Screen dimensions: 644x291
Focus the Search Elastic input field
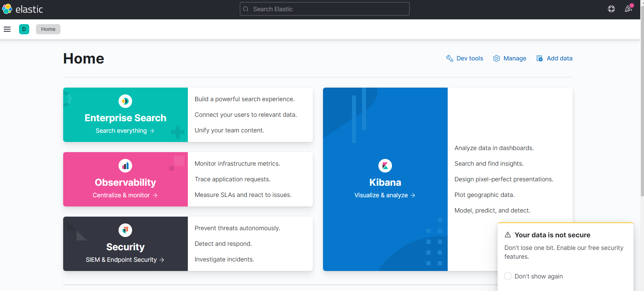point(325,9)
